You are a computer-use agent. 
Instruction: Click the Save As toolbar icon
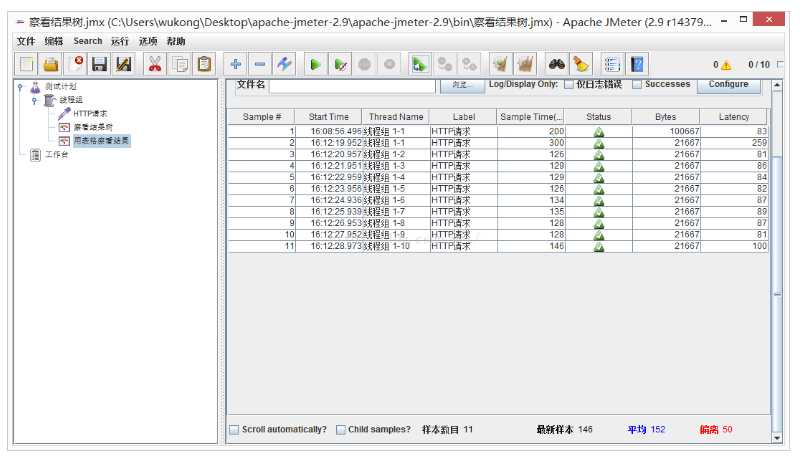pyautogui.click(x=124, y=64)
